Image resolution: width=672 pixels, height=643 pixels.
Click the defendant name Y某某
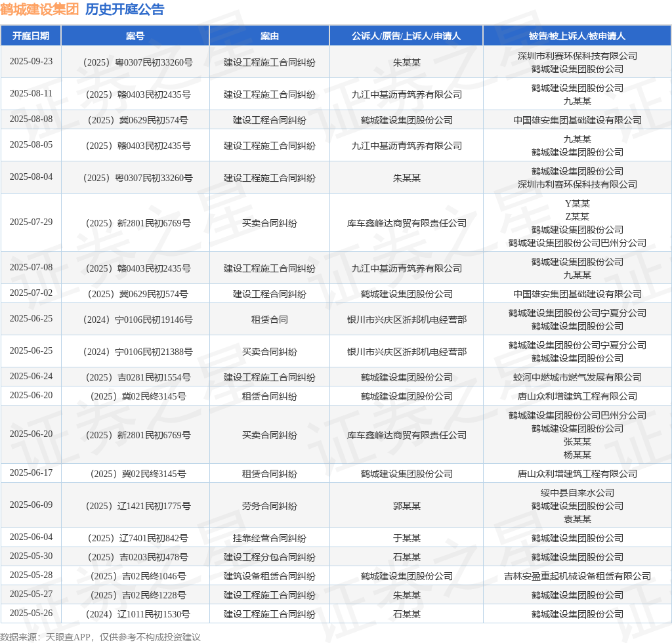577,203
